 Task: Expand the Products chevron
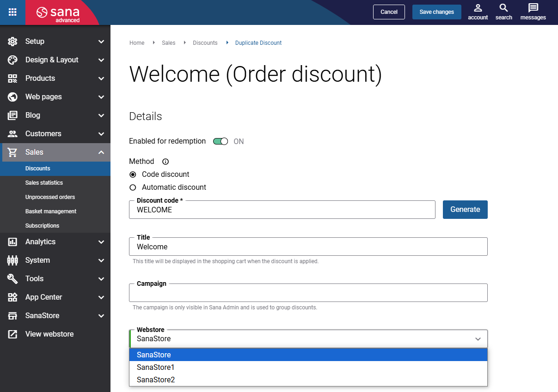point(101,78)
